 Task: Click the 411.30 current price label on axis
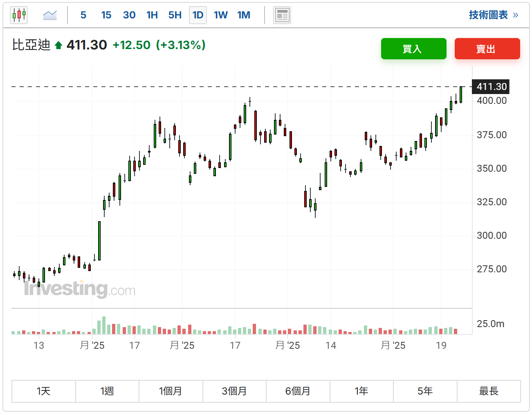pyautogui.click(x=491, y=87)
